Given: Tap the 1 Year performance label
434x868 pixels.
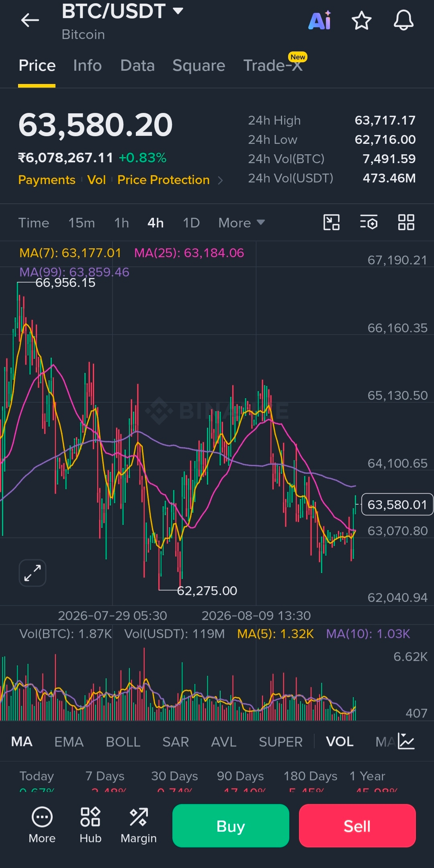Looking at the screenshot, I should point(367,776).
